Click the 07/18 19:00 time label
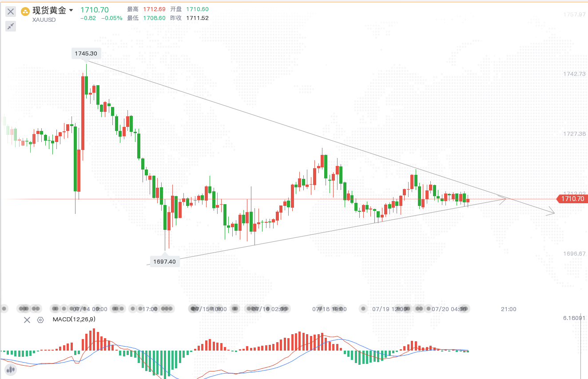The width and height of the screenshot is (588, 379). pyautogui.click(x=330, y=309)
